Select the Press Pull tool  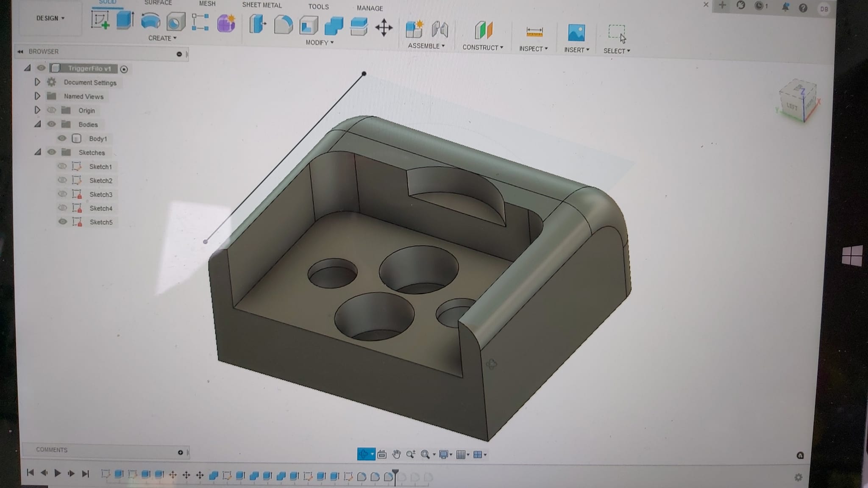point(258,24)
